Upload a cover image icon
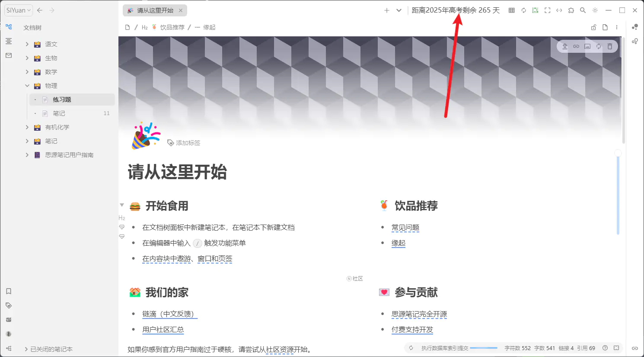The height and width of the screenshot is (357, 644). 565,46
